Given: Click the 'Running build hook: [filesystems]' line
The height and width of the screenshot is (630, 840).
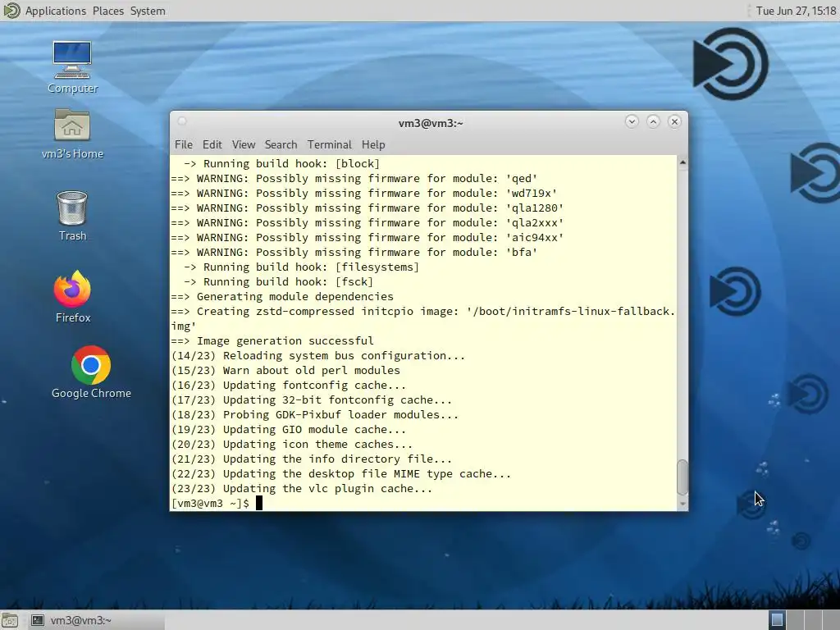Looking at the screenshot, I should [x=302, y=267].
